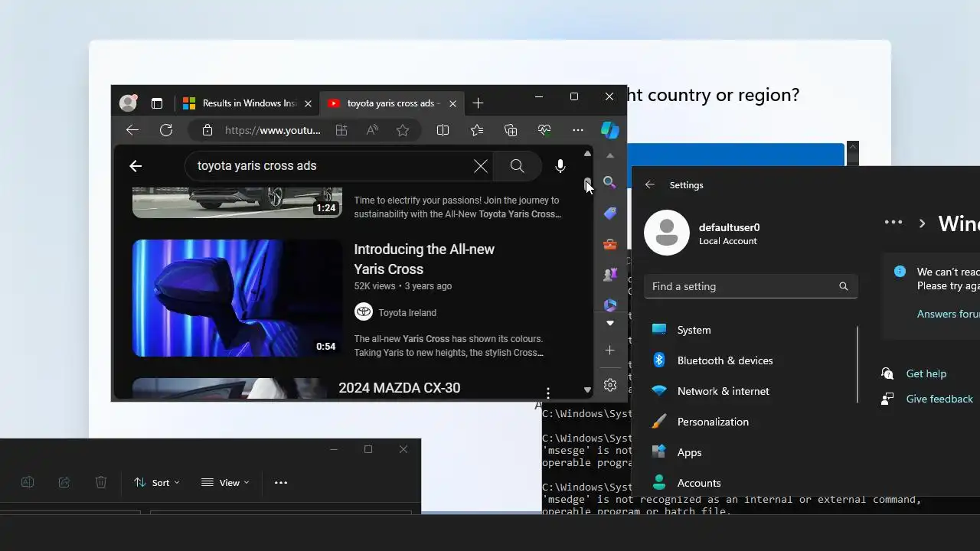The width and height of the screenshot is (980, 551).
Task: Search YouTube with voice microphone
Action: (x=560, y=166)
